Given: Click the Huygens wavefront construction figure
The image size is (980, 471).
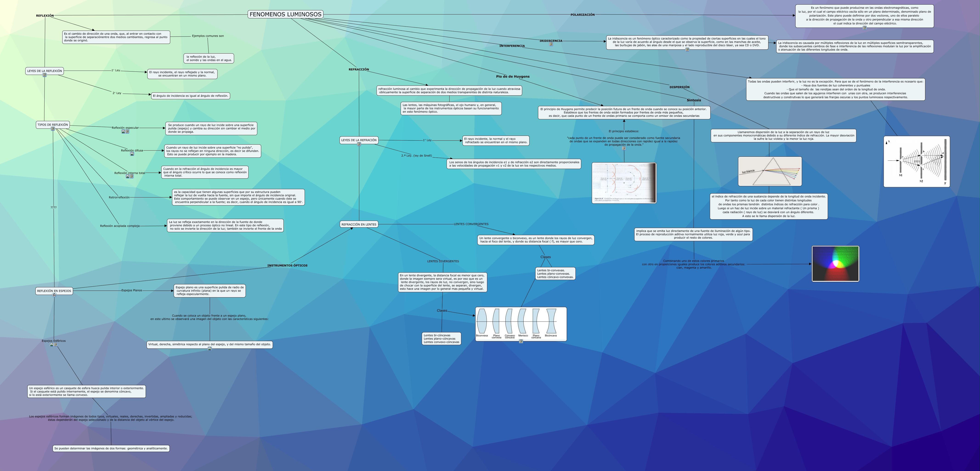Looking at the screenshot, I should 624,183.
